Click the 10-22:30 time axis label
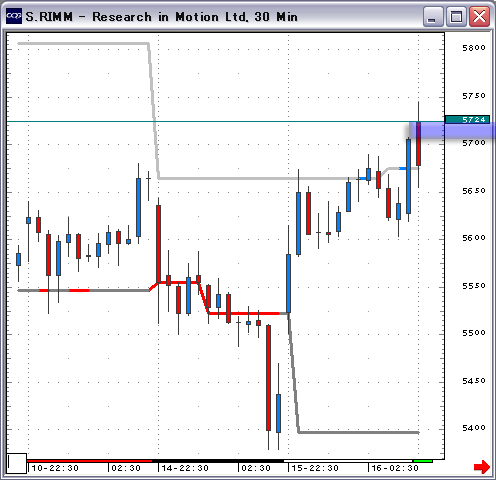The image size is (496, 480). click(55, 468)
